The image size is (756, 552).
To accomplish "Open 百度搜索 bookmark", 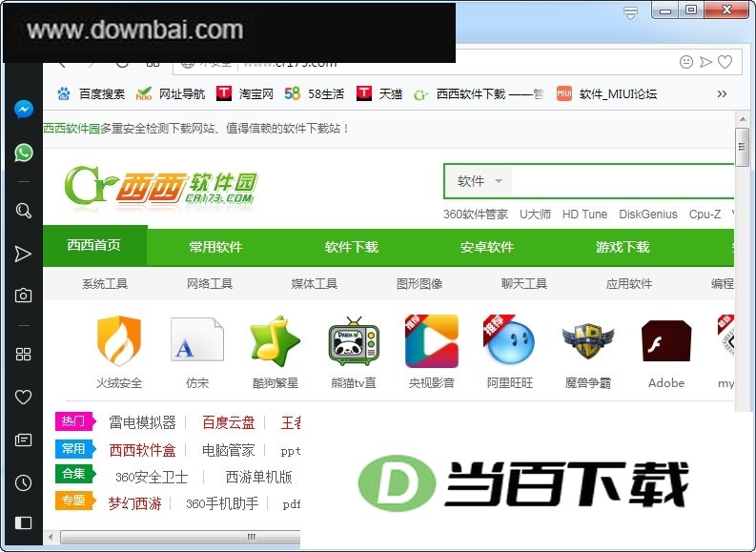I will pyautogui.click(x=91, y=93).
